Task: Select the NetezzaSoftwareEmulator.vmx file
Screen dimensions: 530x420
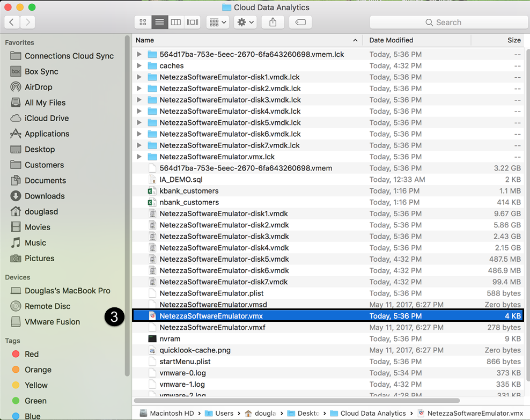Action: (328, 316)
